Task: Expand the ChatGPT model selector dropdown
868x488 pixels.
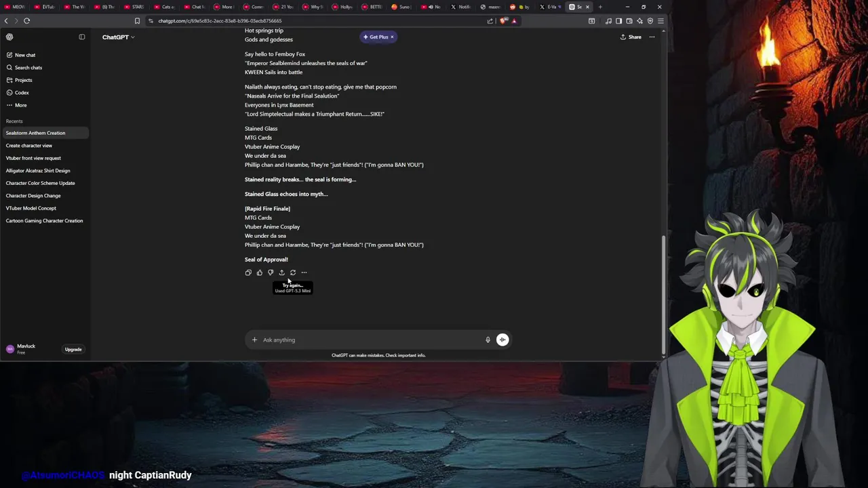Action: pos(118,37)
